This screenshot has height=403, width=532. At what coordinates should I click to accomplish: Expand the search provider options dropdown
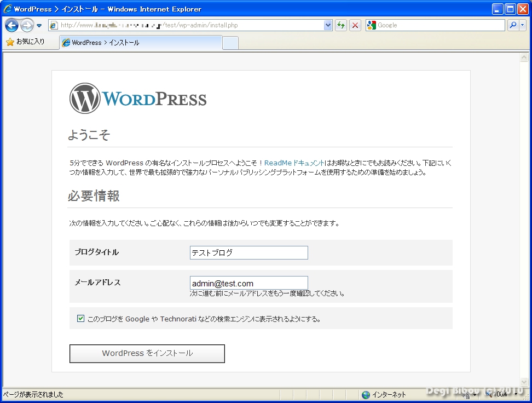point(523,25)
